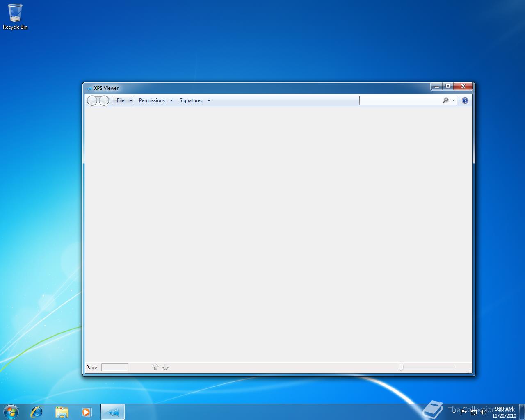Go to next page with down arrow
The image size is (525, 420).
pos(165,367)
